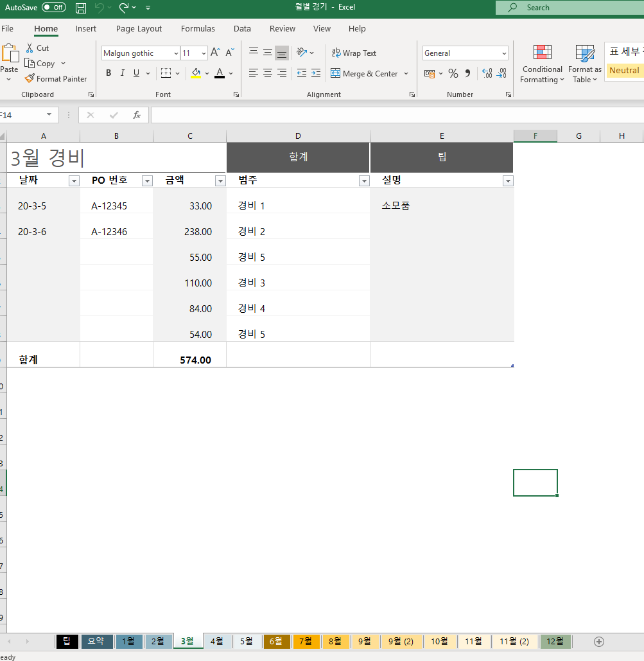Switch to Insert ribbon tab
The width and height of the screenshot is (644, 661).
(86, 29)
